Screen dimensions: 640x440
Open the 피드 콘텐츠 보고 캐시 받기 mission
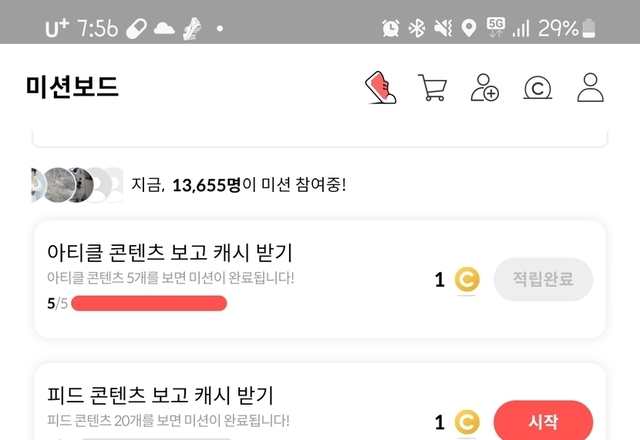[x=160, y=395]
